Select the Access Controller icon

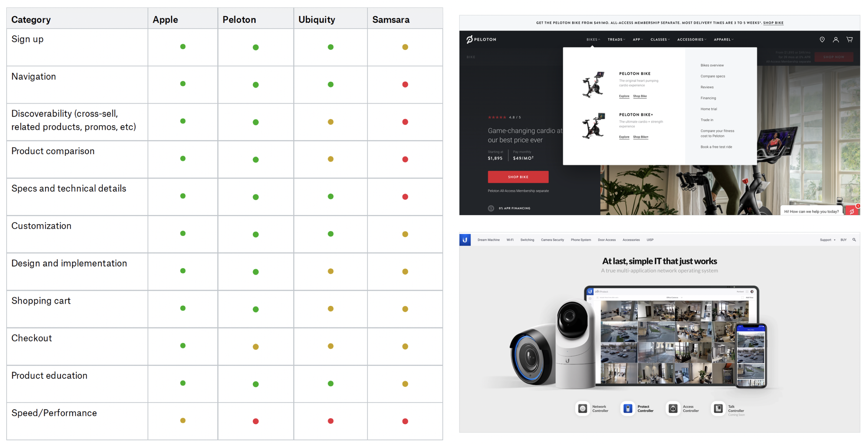pos(673,408)
